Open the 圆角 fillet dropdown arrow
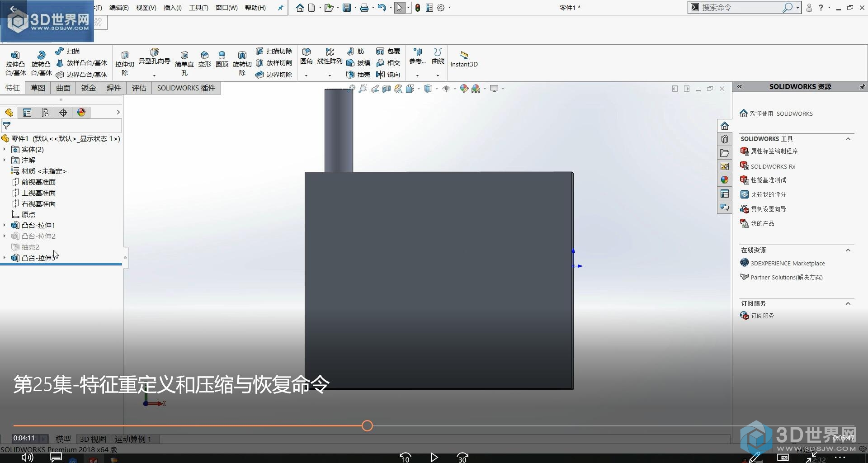The image size is (868, 463). (x=306, y=76)
